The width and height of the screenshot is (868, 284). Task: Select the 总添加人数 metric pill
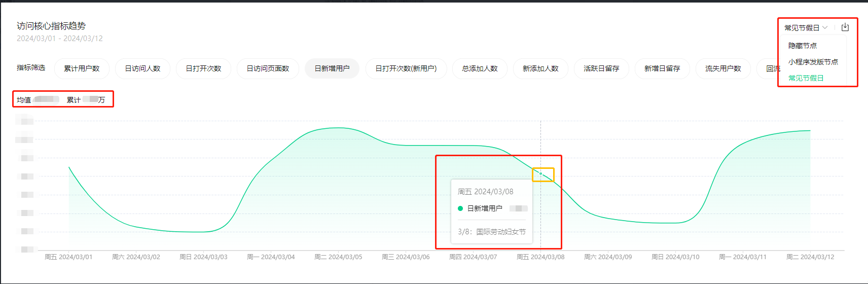click(x=480, y=68)
